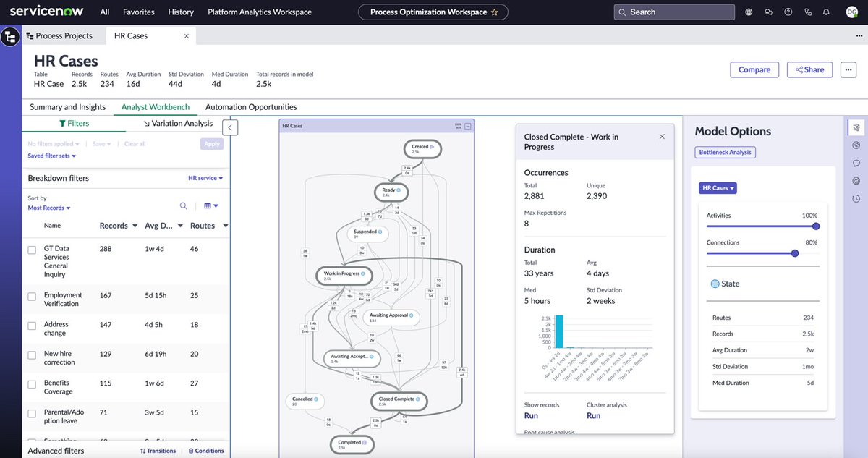
Task: Check the Address change checkbox
Action: click(32, 326)
